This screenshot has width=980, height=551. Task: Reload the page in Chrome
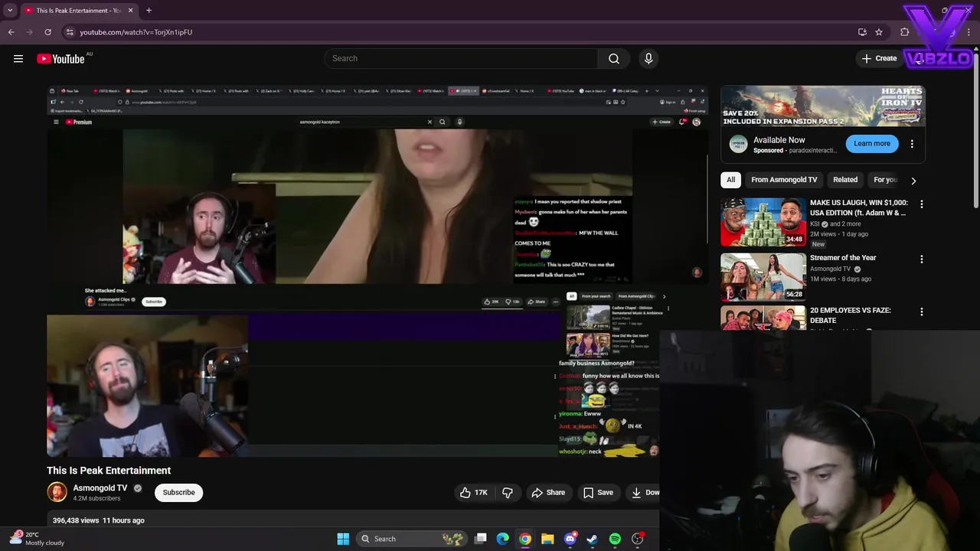point(47,32)
